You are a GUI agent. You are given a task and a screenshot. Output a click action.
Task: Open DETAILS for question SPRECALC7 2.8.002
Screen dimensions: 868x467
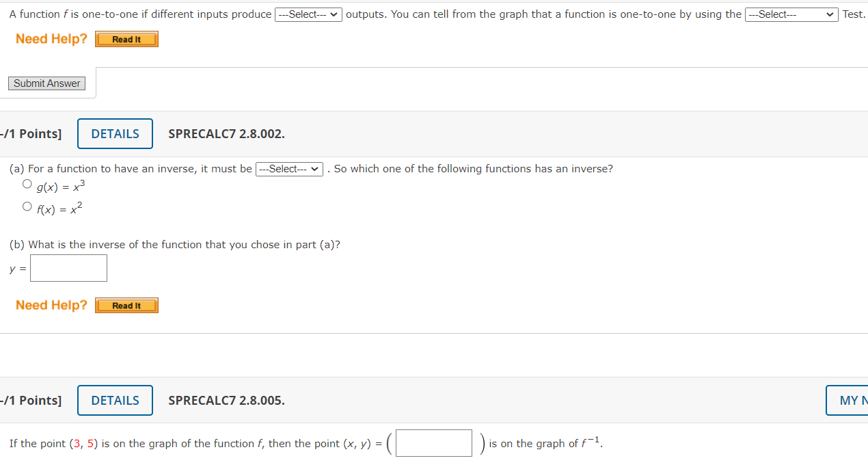(x=115, y=134)
